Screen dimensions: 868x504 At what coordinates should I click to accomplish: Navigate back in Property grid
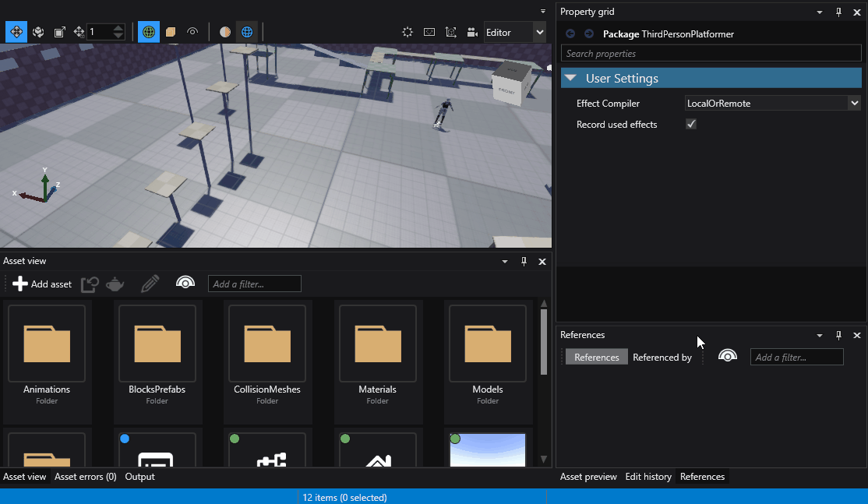click(570, 33)
